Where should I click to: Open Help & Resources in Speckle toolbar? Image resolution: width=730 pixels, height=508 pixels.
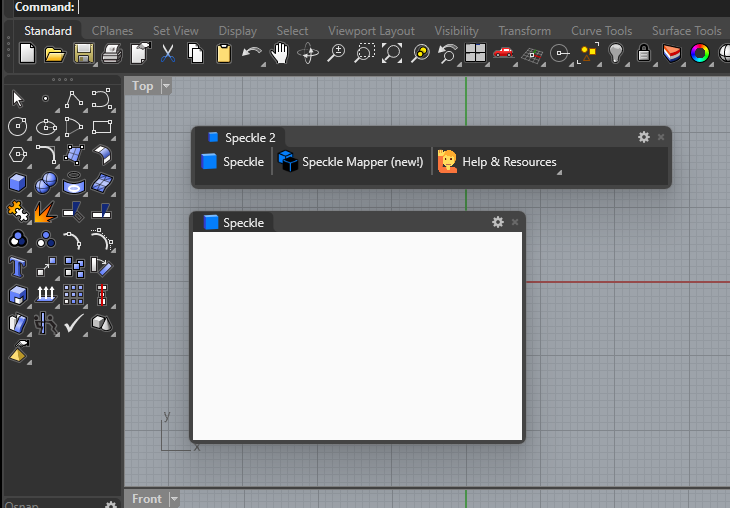[497, 162]
